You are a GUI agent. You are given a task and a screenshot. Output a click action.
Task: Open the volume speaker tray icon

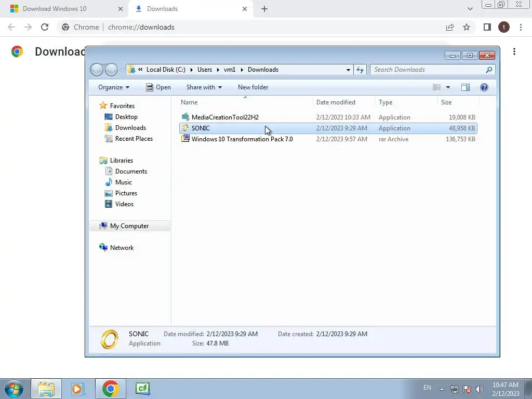pyautogui.click(x=479, y=389)
